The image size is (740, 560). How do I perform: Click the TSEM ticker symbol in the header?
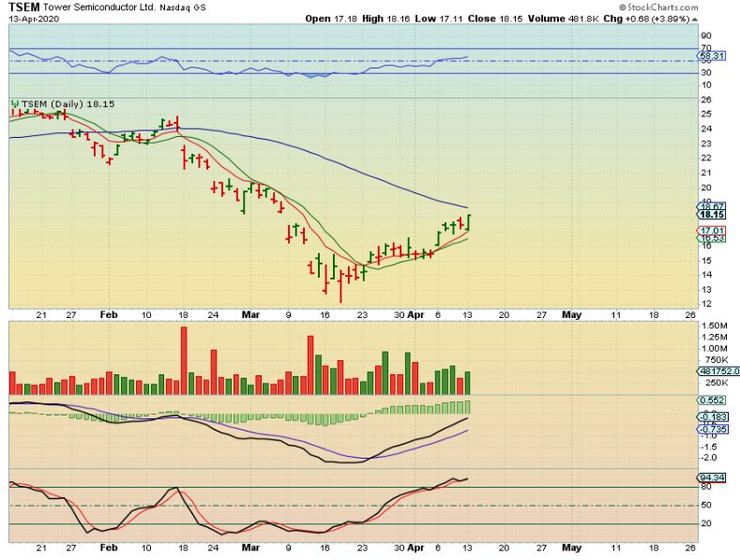(24, 8)
